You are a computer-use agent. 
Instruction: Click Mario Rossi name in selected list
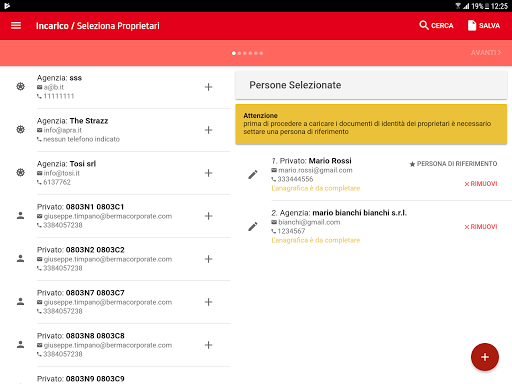click(x=330, y=161)
